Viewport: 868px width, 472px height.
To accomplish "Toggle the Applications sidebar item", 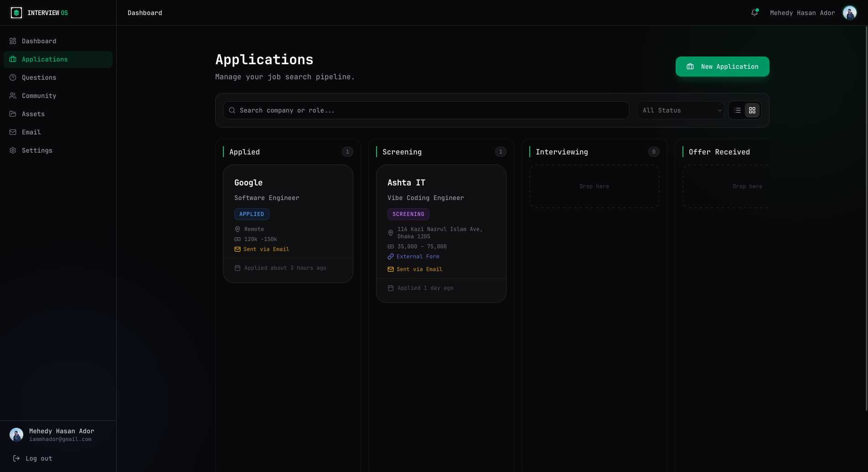I will (58, 59).
